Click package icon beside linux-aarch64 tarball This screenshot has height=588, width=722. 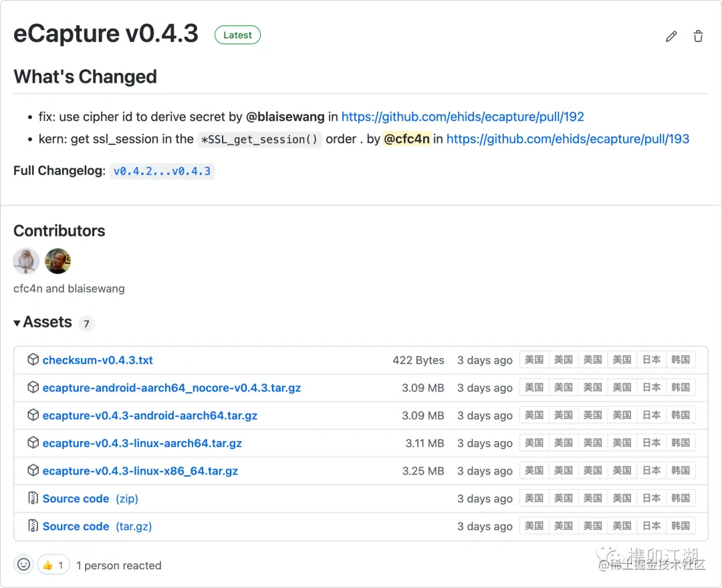[33, 443]
